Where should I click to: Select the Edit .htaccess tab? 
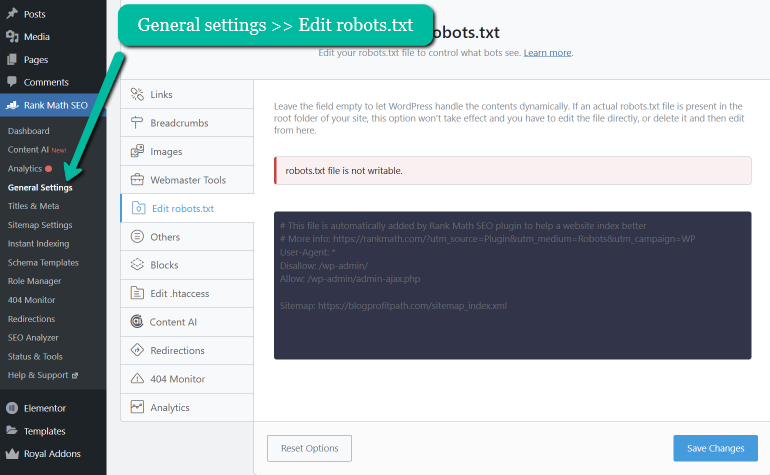pos(187,293)
